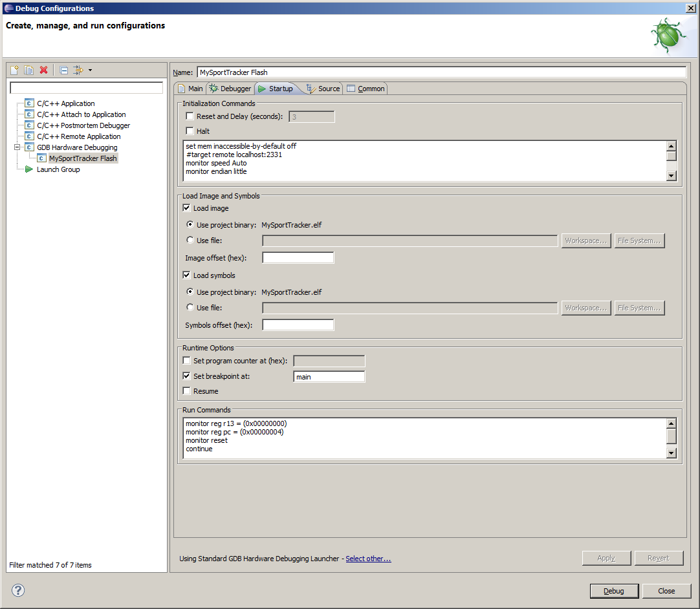The height and width of the screenshot is (609, 700).
Task: Delete selected configuration with red X
Action: [x=44, y=70]
